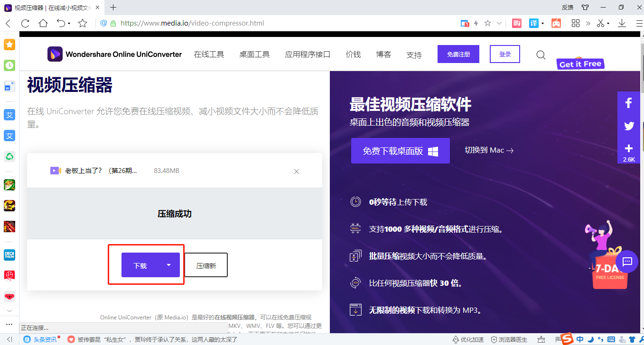Open the translate extension dropdown arrow
644x345 pixels.
point(543,24)
